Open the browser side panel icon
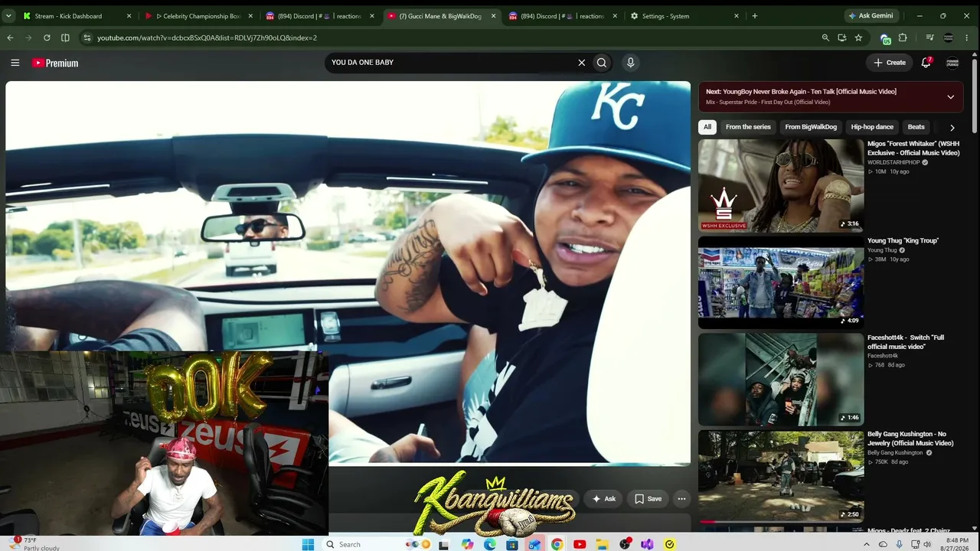Screen dimensions: 980x551 (65, 37)
